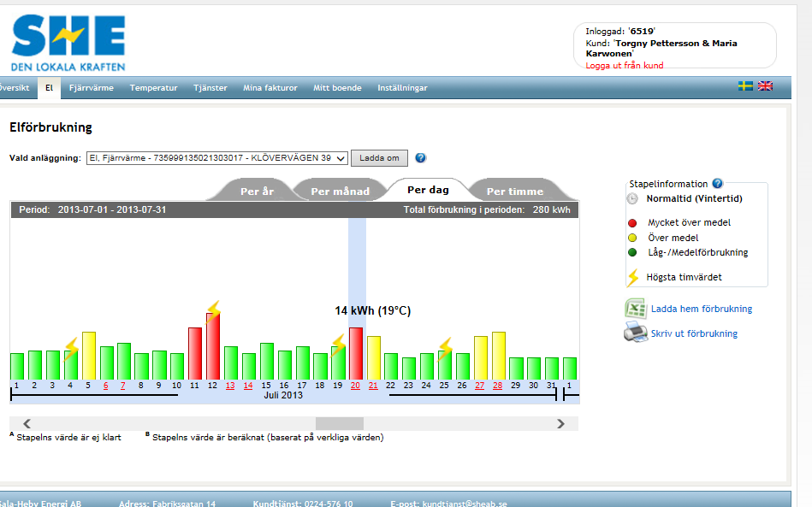Open help icon next to Ladda om
Viewport: 812px width, 507px height.
420,158
